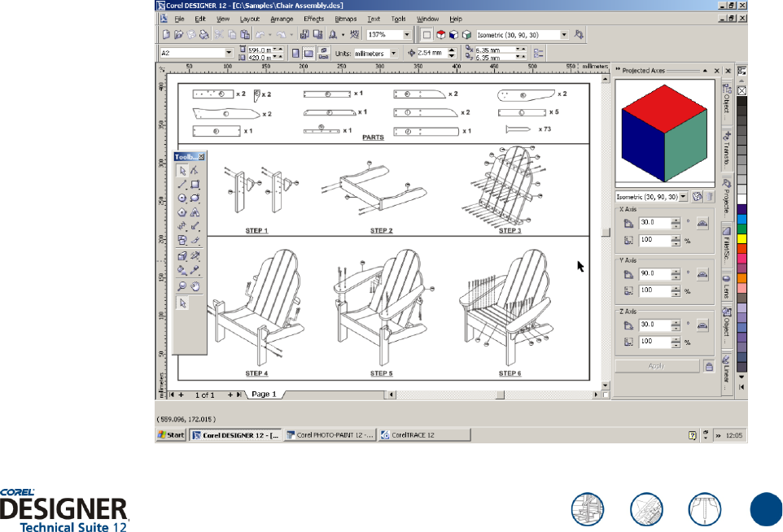Switch to CorelTRACE 12 taskbar button
This screenshot has width=783, height=532.
424,435
